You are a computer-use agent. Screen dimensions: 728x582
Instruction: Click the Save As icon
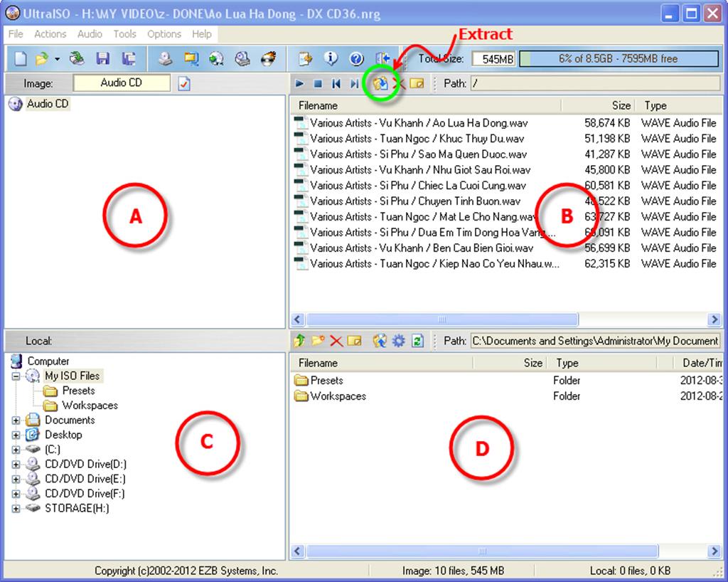point(129,58)
